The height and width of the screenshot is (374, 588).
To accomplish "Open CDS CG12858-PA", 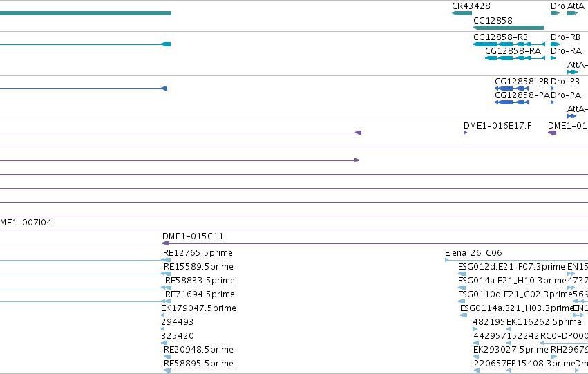I will coord(522,95).
